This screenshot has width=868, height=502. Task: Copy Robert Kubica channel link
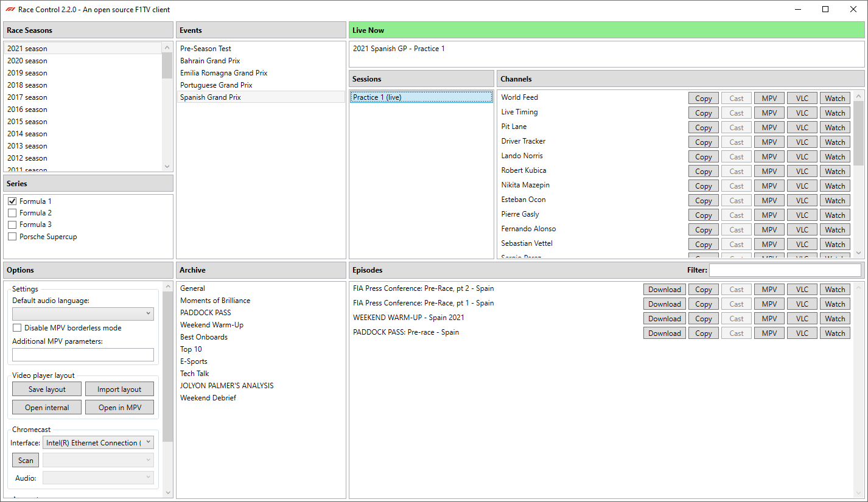pos(704,172)
